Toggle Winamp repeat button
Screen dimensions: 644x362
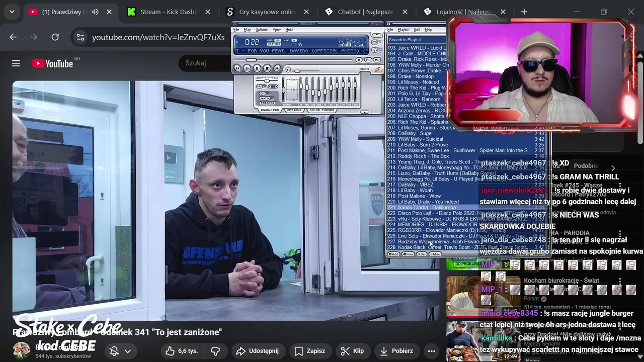pyautogui.click(x=374, y=42)
